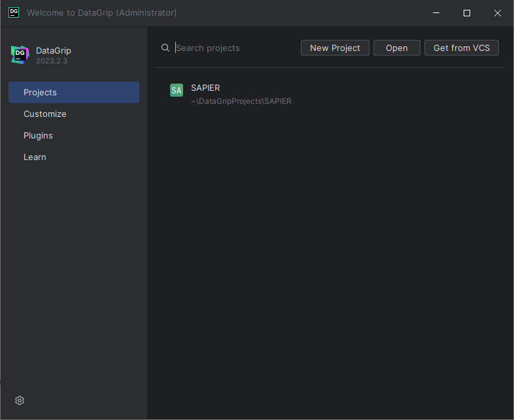
Task: Switch to the Plugins section
Action: click(x=74, y=135)
